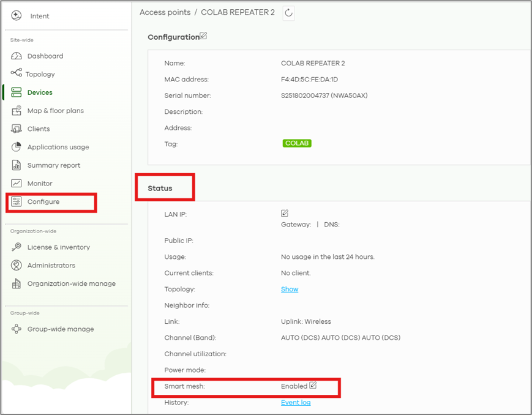532x415 pixels.
Task: Click the Public IP: label
Action: 179,241
